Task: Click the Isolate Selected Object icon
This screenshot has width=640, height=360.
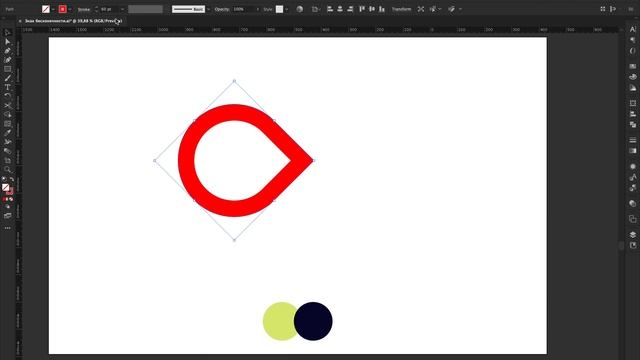Action: coord(420,9)
